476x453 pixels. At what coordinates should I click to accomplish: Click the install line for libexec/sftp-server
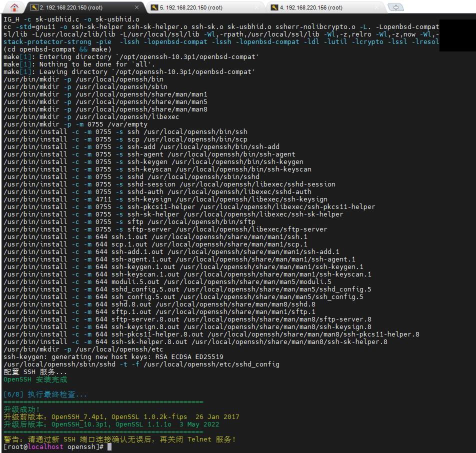point(165,229)
